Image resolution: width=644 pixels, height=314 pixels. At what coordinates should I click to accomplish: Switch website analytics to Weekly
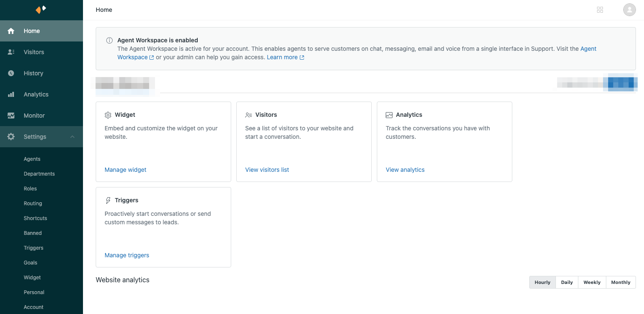591,282
